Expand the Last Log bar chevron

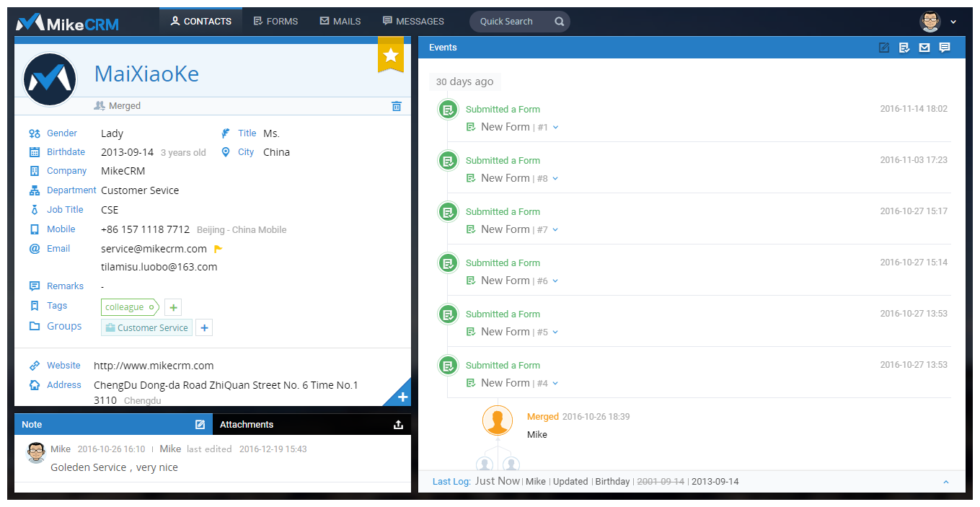(946, 482)
